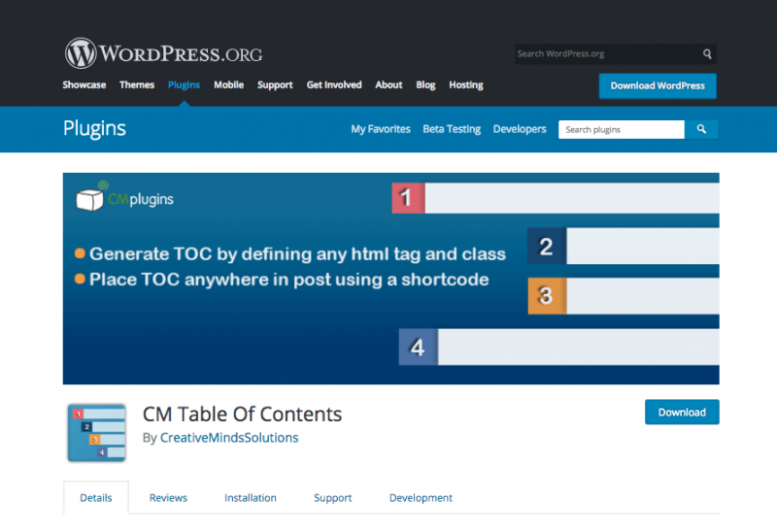Open the Beta Testing link
Viewport: 777px width, 532px height.
point(452,129)
